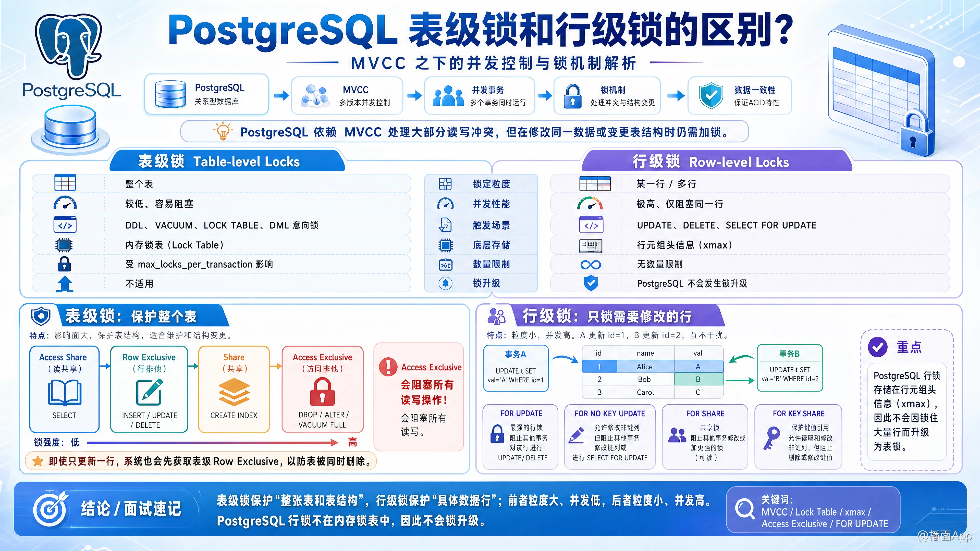The height and width of the screenshot is (551, 980).
Task: Click the padlock icon beside 锁机制
Action: (572, 96)
